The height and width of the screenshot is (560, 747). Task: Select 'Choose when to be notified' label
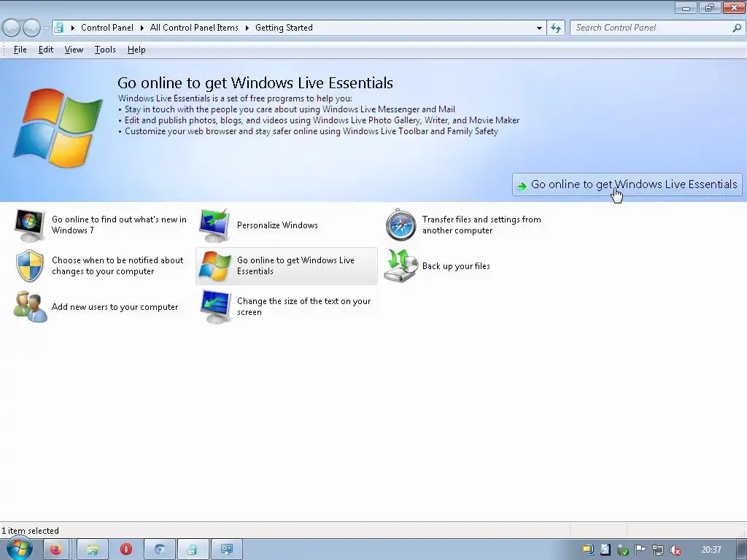pos(117,265)
